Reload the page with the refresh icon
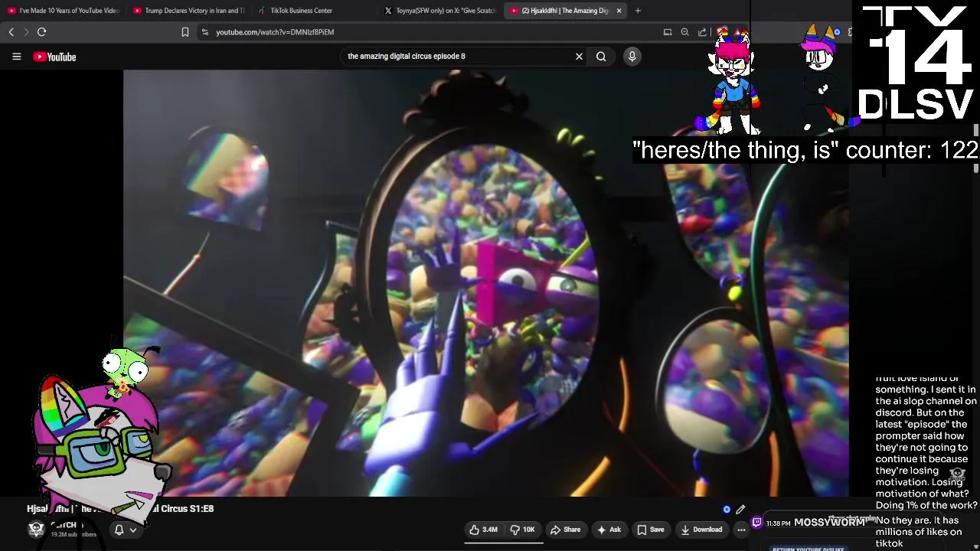The width and height of the screenshot is (980, 551). [41, 32]
